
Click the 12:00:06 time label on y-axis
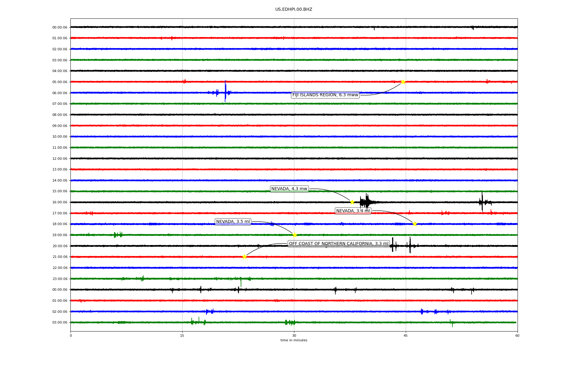60,159
